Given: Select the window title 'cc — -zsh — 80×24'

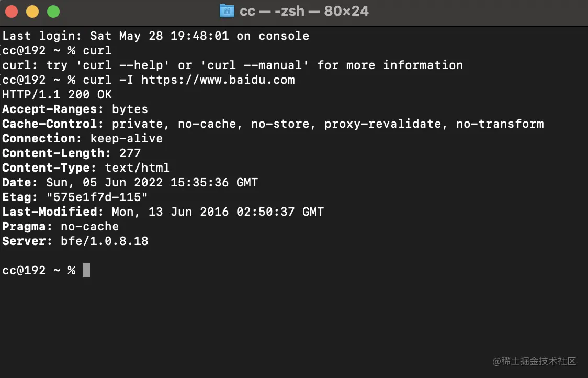Looking at the screenshot, I should (x=303, y=11).
